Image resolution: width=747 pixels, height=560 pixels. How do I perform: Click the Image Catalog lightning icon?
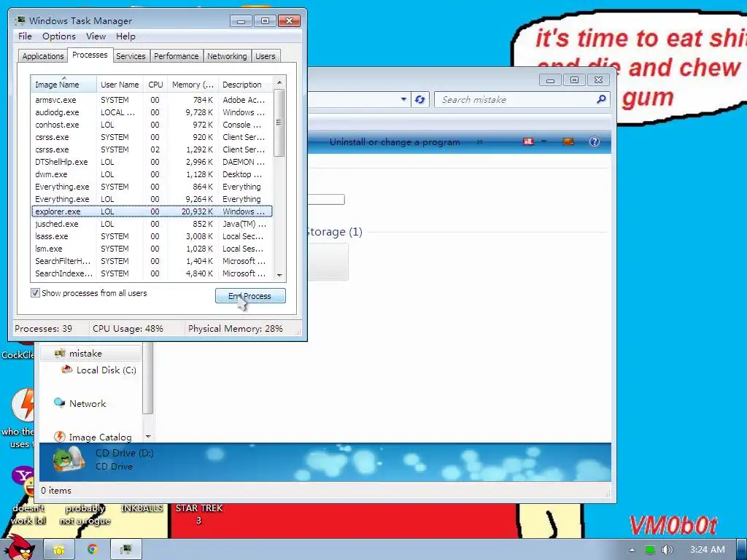tap(60, 437)
